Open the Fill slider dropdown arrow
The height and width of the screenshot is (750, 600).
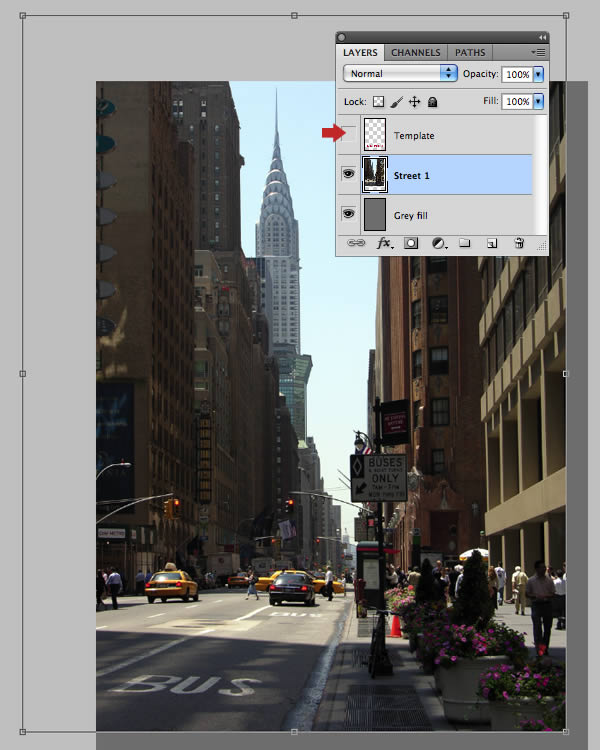(x=539, y=101)
